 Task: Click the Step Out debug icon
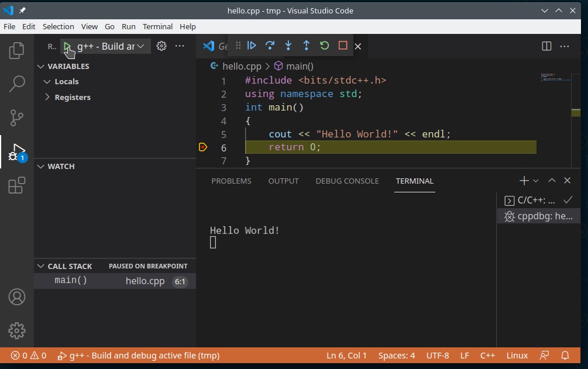point(306,46)
